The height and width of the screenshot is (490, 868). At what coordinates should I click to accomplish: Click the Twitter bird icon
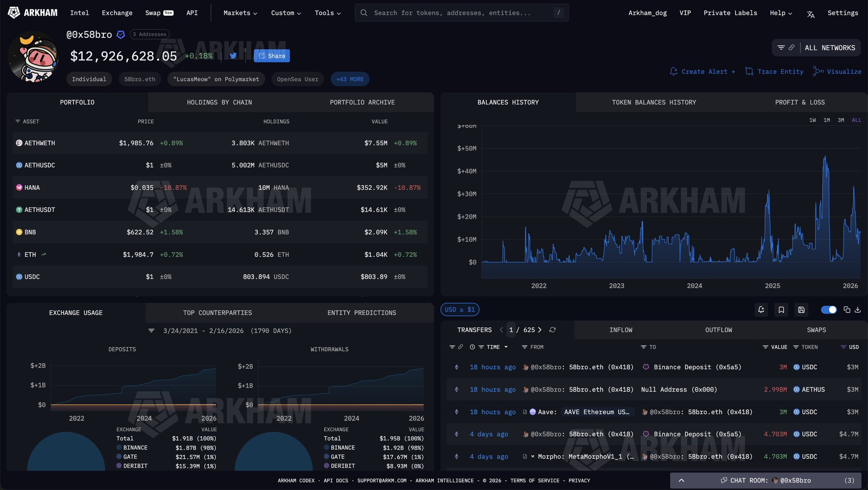(233, 56)
